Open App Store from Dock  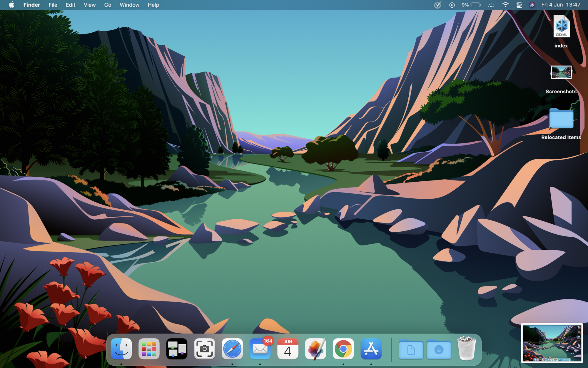coord(371,349)
